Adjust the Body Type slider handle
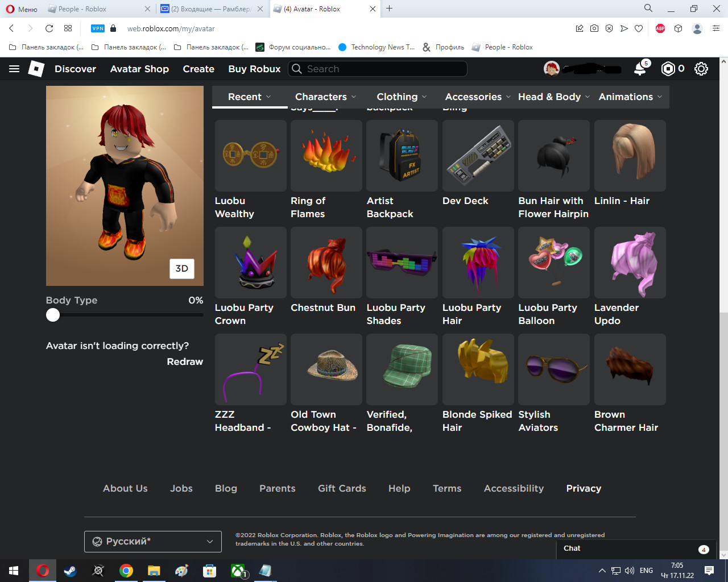728x582 pixels. tap(53, 315)
